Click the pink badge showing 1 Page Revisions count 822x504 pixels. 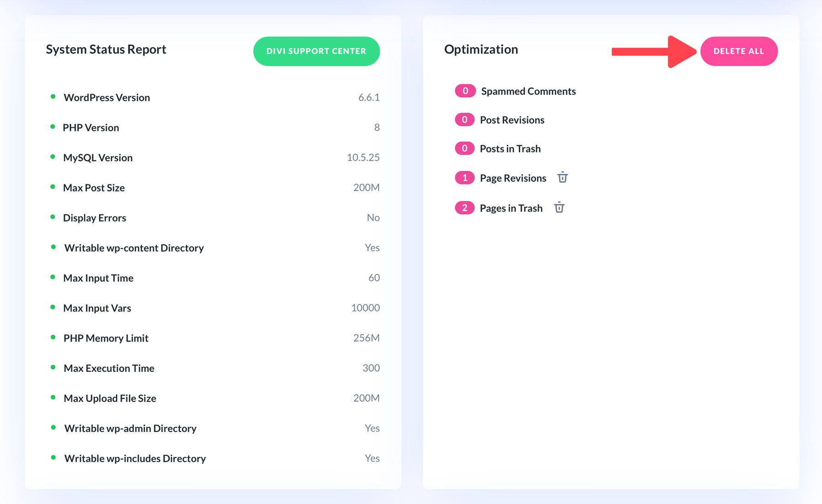click(464, 178)
